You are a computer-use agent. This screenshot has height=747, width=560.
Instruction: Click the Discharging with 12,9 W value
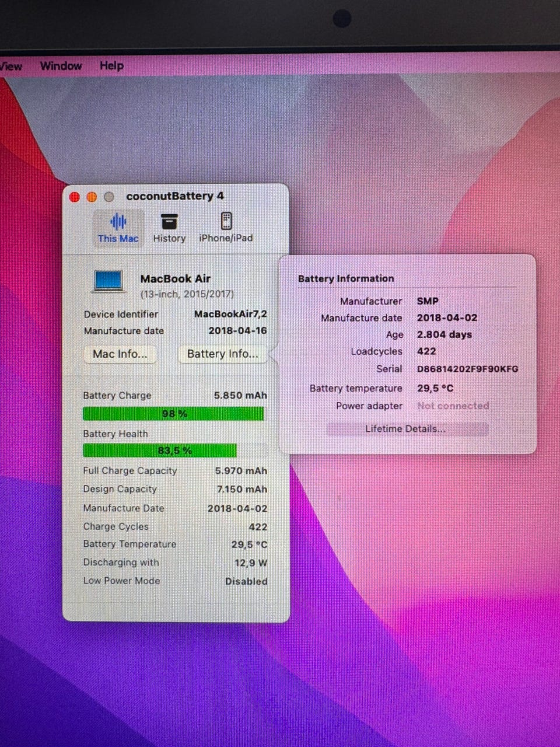(x=251, y=563)
